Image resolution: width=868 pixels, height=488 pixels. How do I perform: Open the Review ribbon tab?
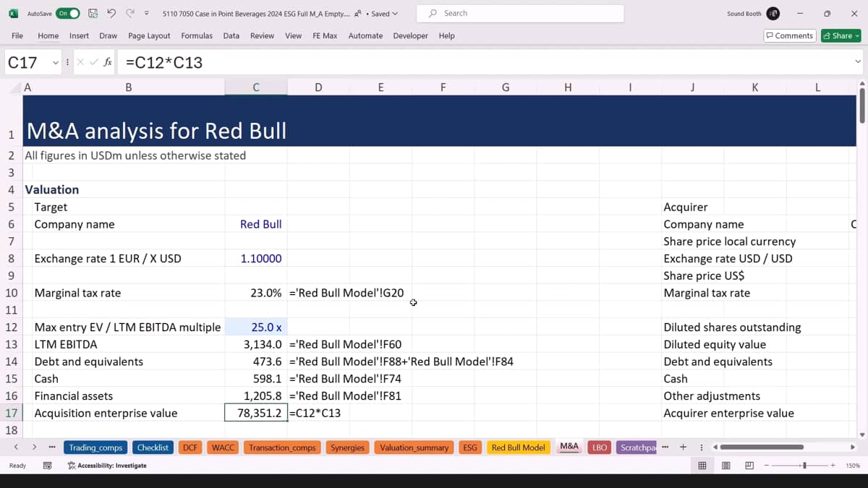coord(262,35)
